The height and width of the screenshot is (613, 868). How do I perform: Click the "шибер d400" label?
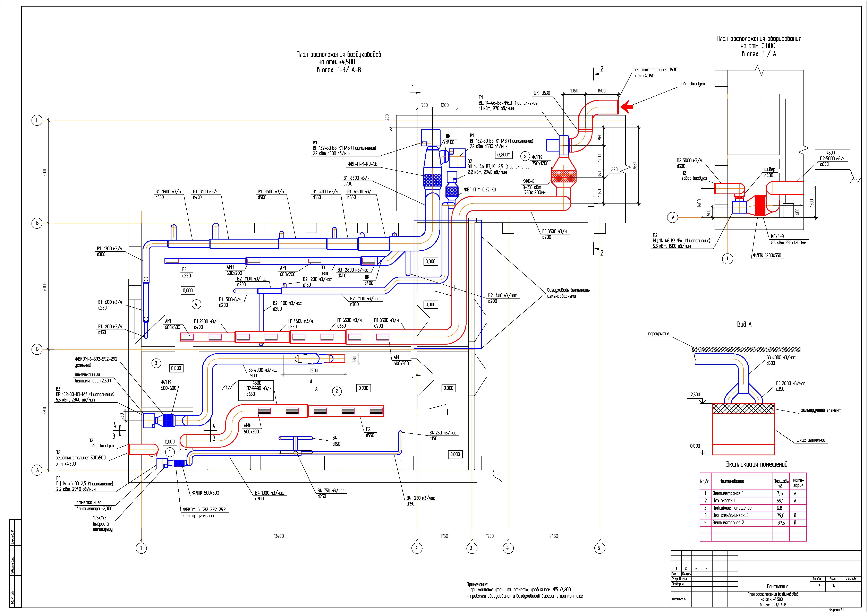point(769,172)
